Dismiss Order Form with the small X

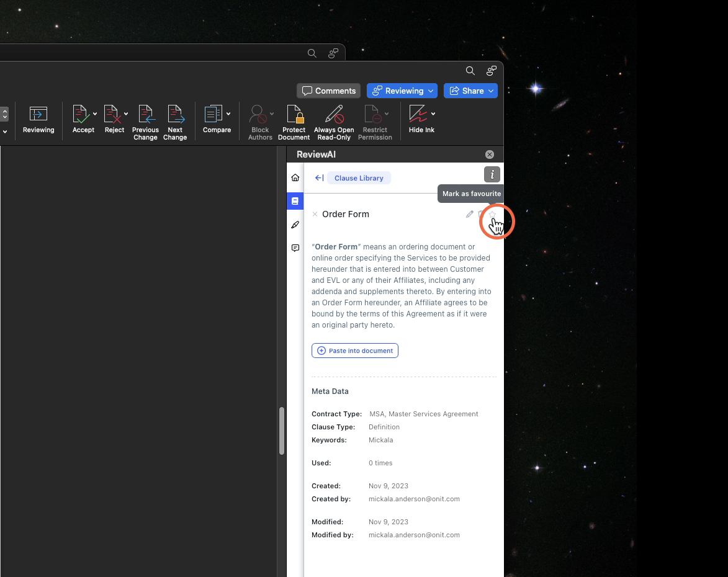315,214
